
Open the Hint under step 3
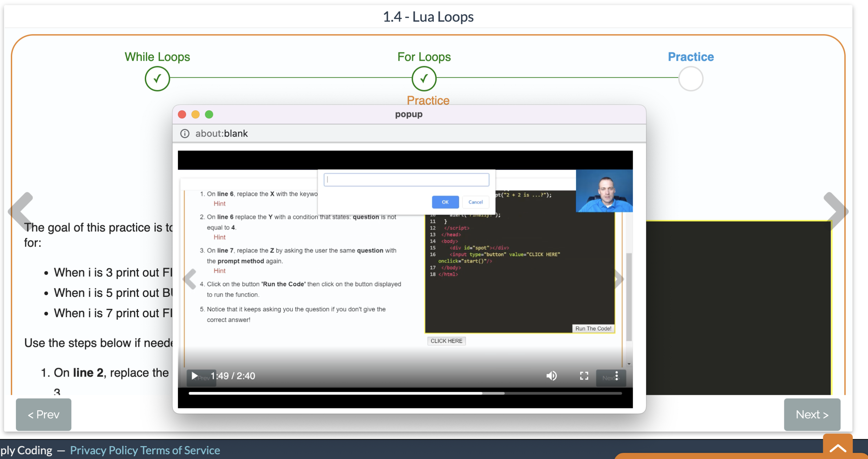[219, 271]
